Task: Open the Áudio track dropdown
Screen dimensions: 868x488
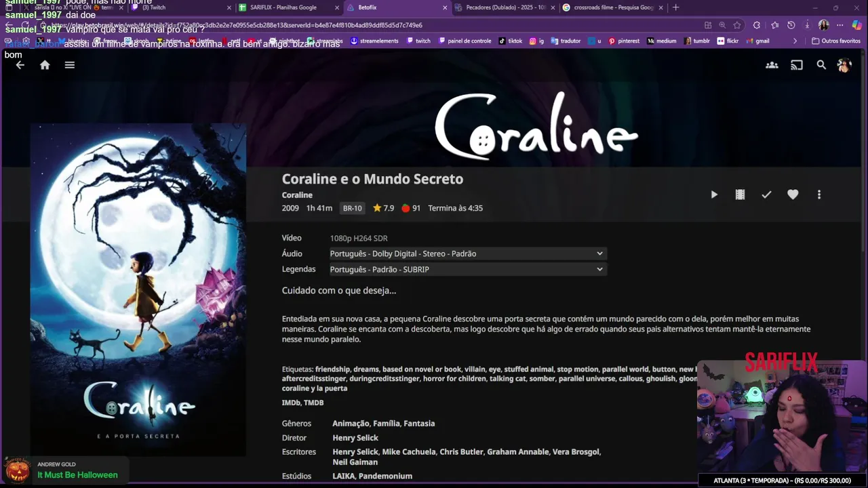Action: [x=468, y=253]
